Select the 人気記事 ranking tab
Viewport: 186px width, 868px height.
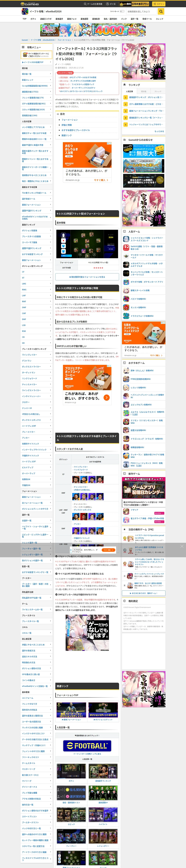[130, 91]
